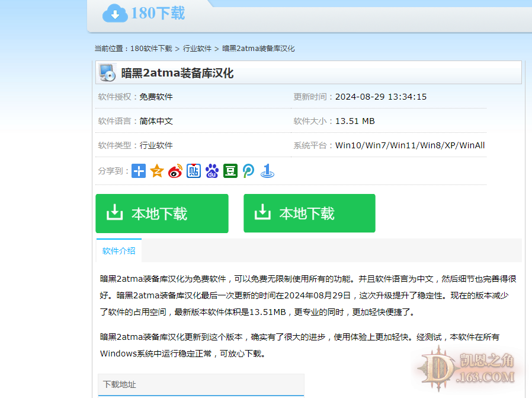Click the right 本地下载 green button
The image size is (532, 398).
[x=309, y=214]
